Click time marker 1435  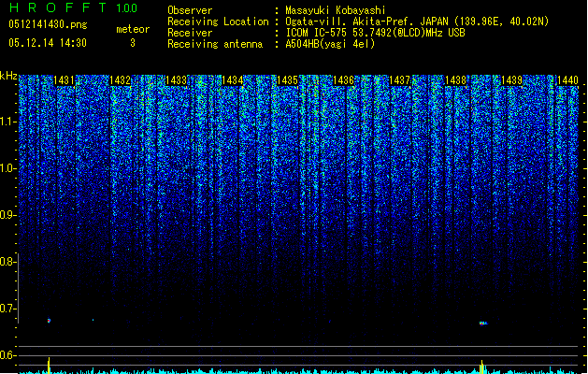[x=288, y=80]
